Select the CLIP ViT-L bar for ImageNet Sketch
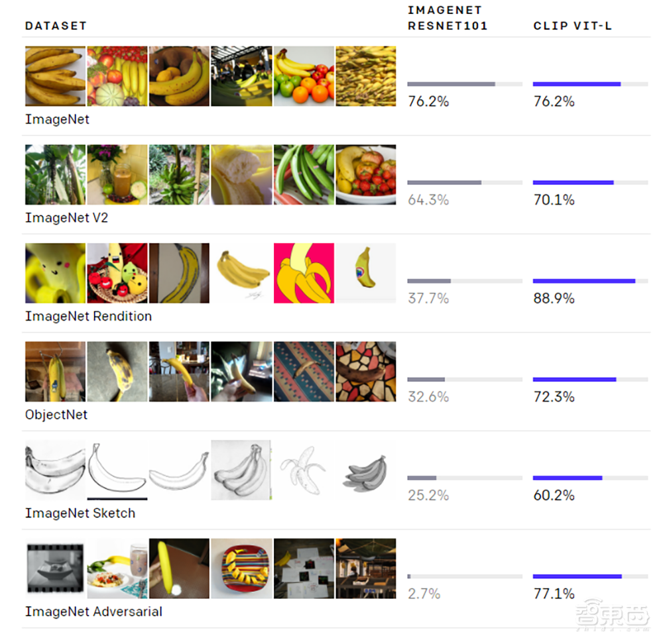663x644 pixels. click(x=590, y=478)
